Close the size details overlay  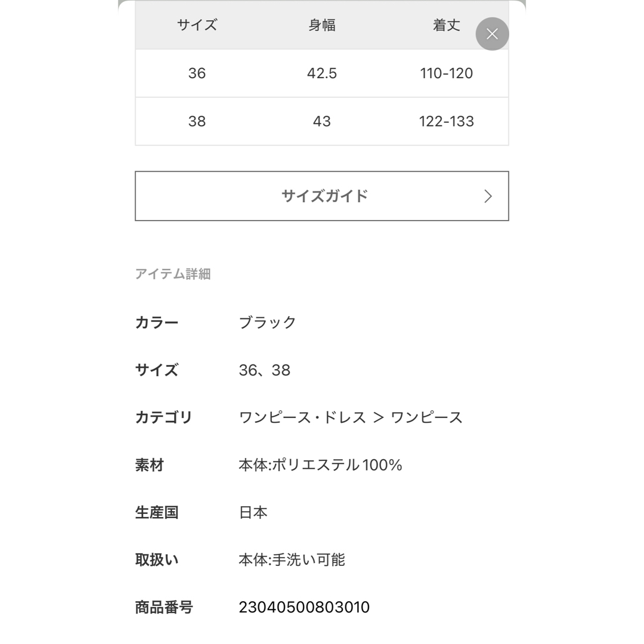point(492,34)
